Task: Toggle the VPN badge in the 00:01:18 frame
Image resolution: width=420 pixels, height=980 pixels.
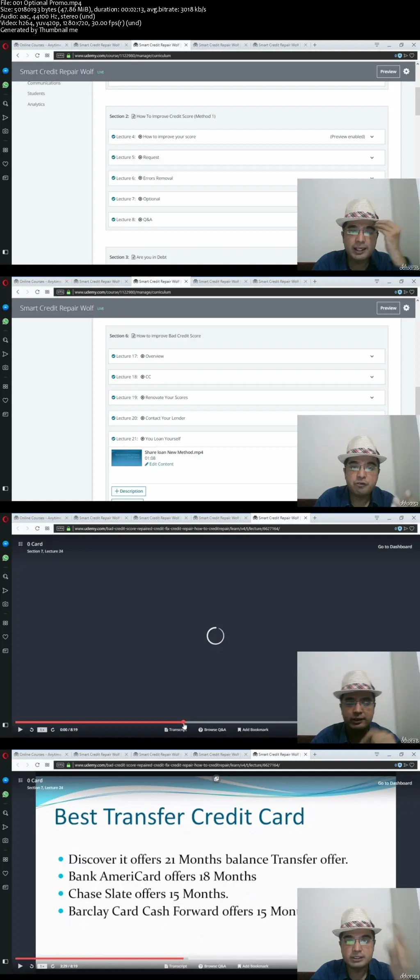Action: click(60, 528)
